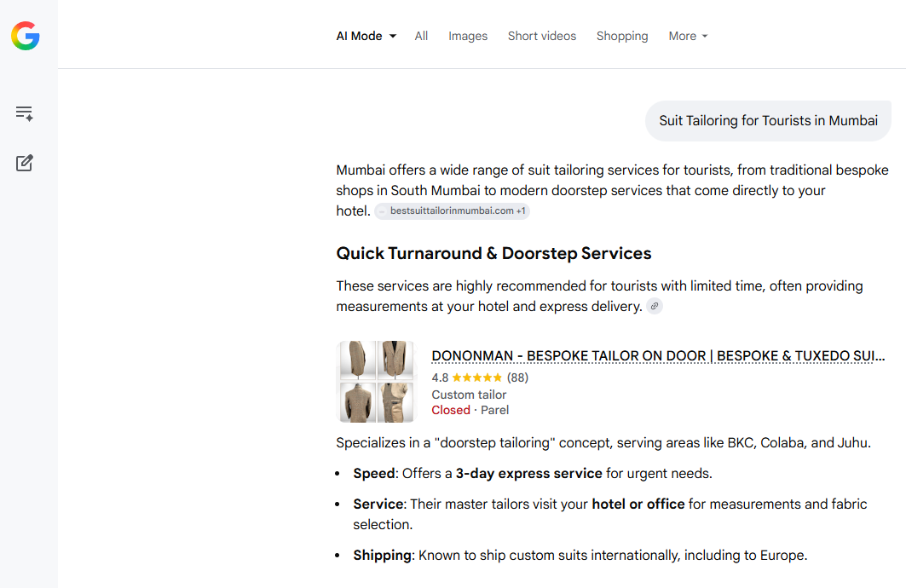Click the "Suit Tailoring for Tourists in Mumbai" query bubble

[768, 121]
